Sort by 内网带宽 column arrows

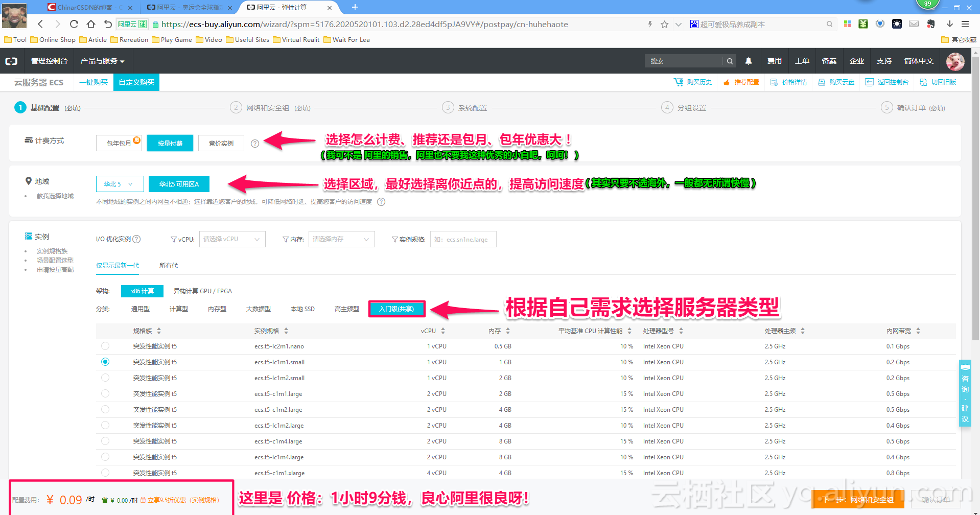(918, 331)
